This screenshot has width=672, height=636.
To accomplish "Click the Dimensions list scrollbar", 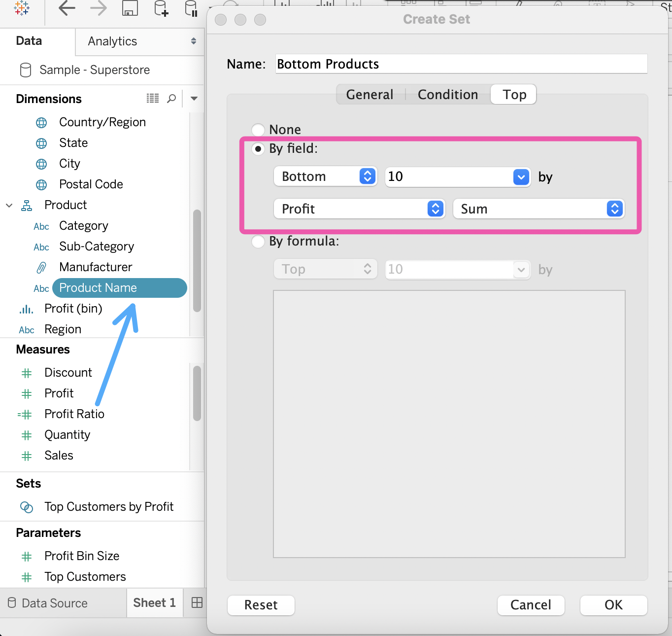I will click(197, 261).
